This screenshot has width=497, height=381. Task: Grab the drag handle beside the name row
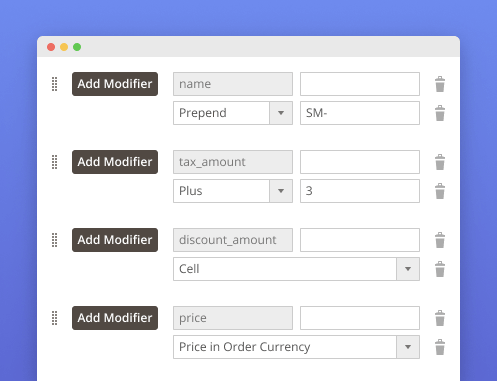tap(55, 84)
